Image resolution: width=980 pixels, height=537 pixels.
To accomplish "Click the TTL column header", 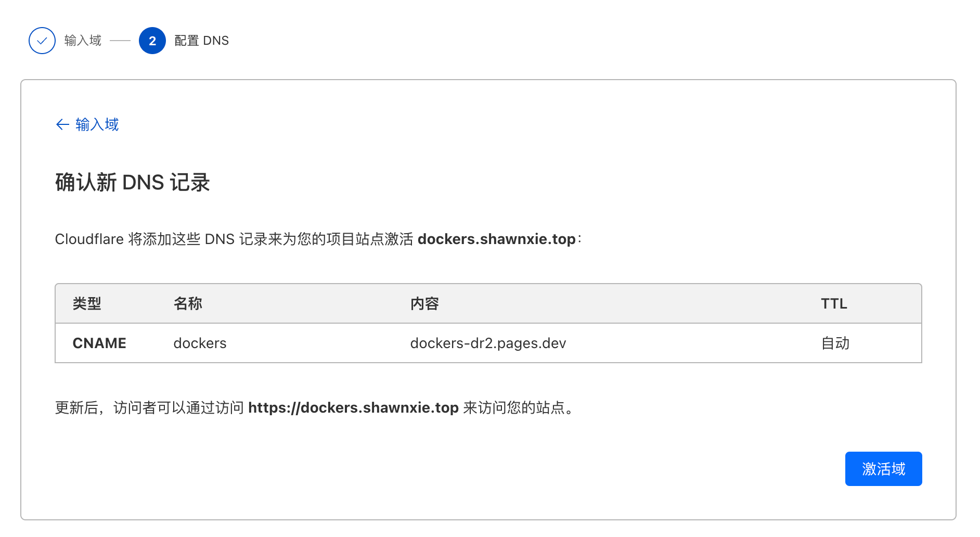I will pyautogui.click(x=834, y=303).
